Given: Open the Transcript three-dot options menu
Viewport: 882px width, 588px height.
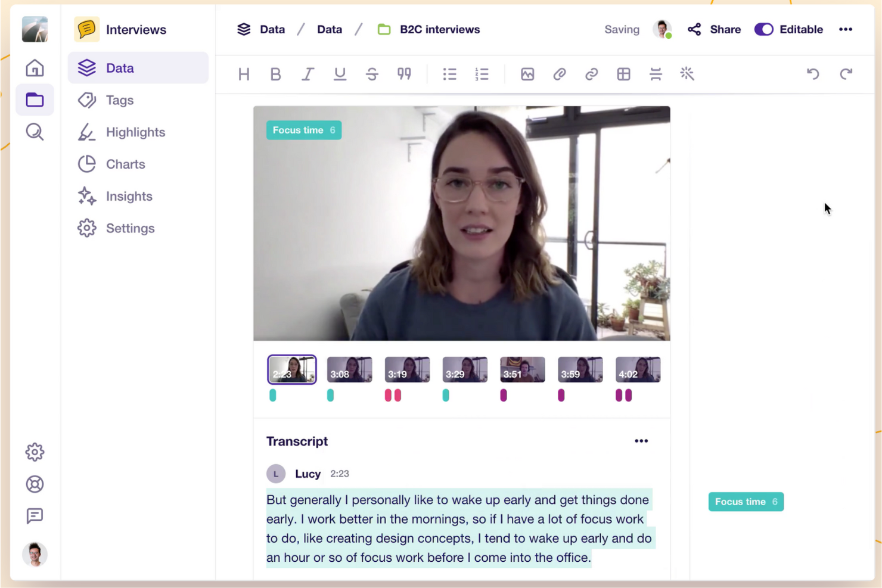Looking at the screenshot, I should click(x=641, y=441).
